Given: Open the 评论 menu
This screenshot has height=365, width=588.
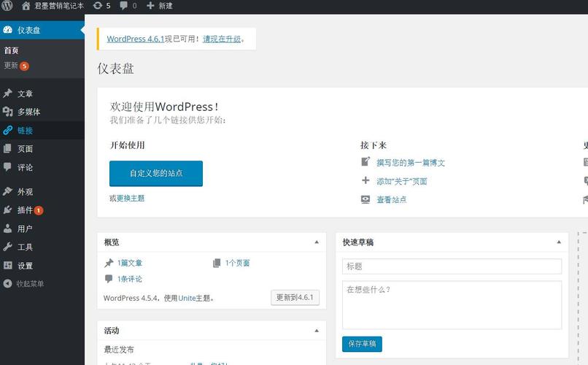Looking at the screenshot, I should (42, 167).
